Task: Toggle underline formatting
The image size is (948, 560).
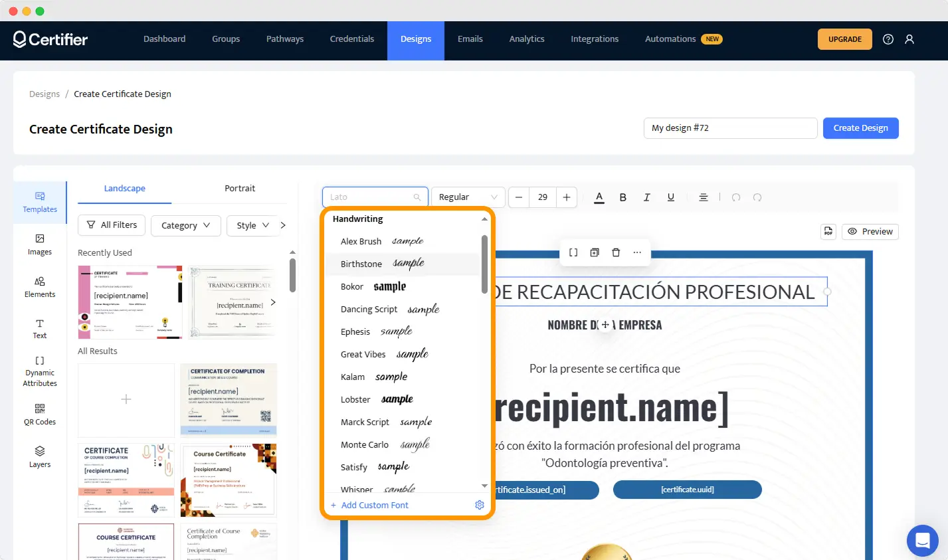Action: 670,197
